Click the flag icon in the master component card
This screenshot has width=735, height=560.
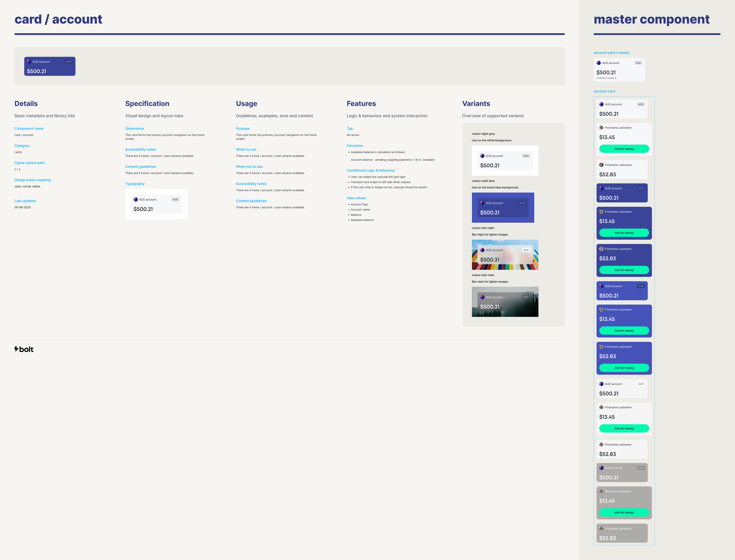pos(598,63)
